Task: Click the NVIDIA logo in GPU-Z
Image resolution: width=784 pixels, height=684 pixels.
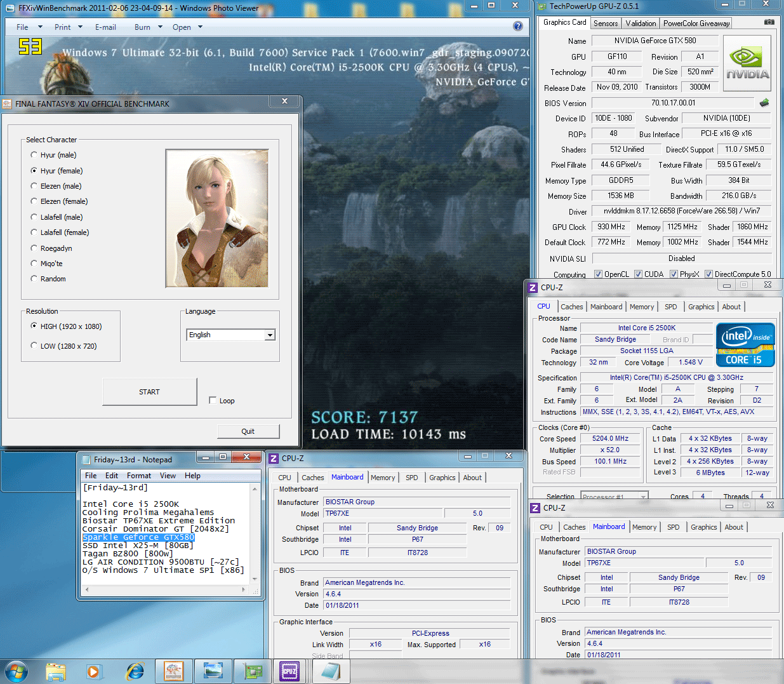Action: (x=747, y=63)
